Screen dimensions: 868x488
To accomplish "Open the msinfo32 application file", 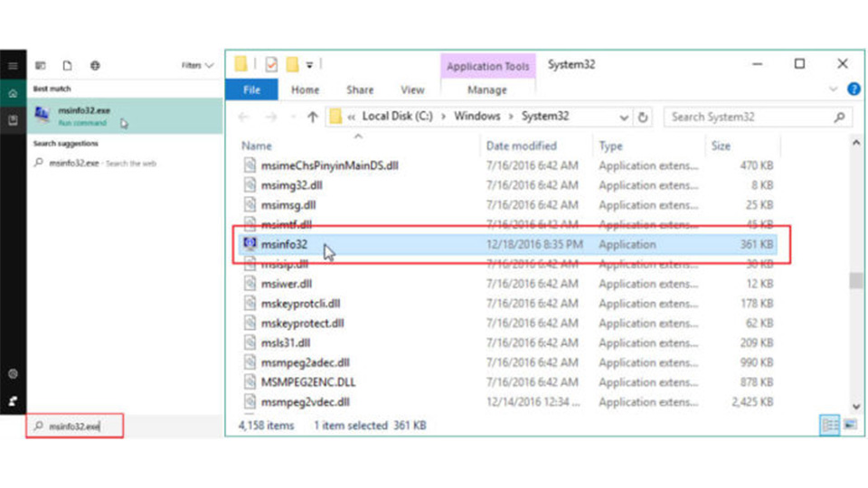I will point(285,244).
